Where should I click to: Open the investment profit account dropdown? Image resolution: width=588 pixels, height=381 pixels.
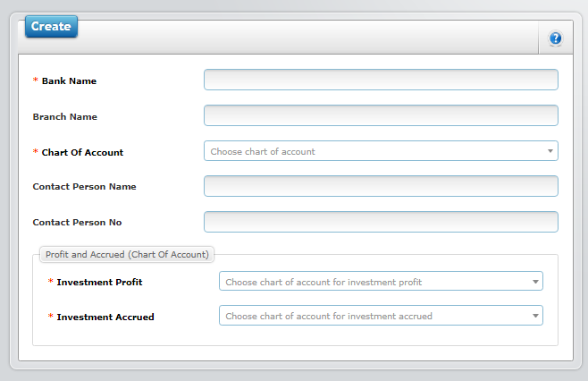click(x=381, y=281)
